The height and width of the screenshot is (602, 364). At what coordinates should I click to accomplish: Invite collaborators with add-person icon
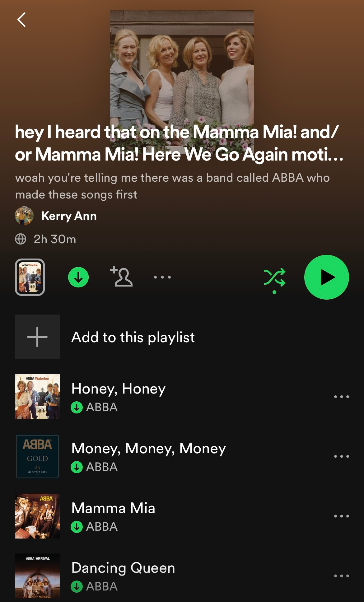pos(121,276)
